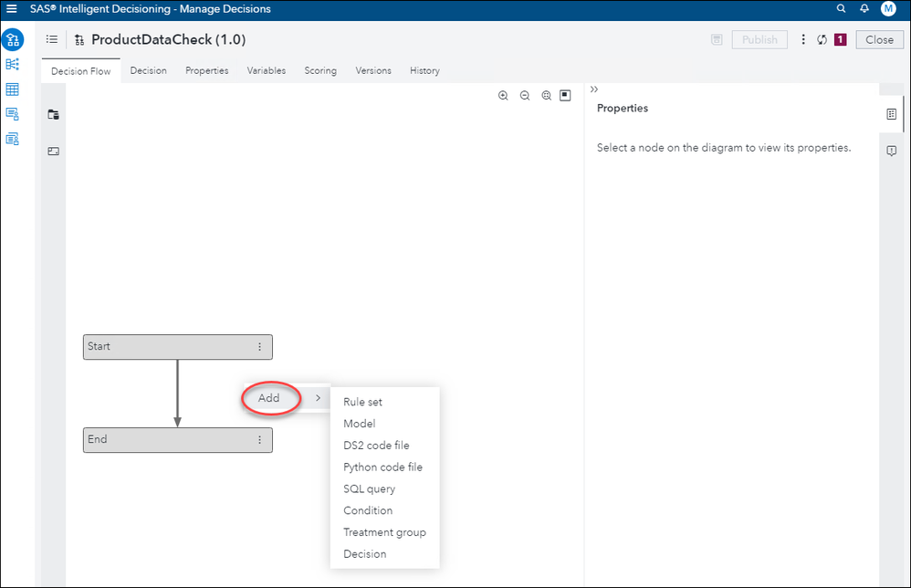Pick Decision from the Add submenu
This screenshot has width=911, height=588.
tap(384, 554)
